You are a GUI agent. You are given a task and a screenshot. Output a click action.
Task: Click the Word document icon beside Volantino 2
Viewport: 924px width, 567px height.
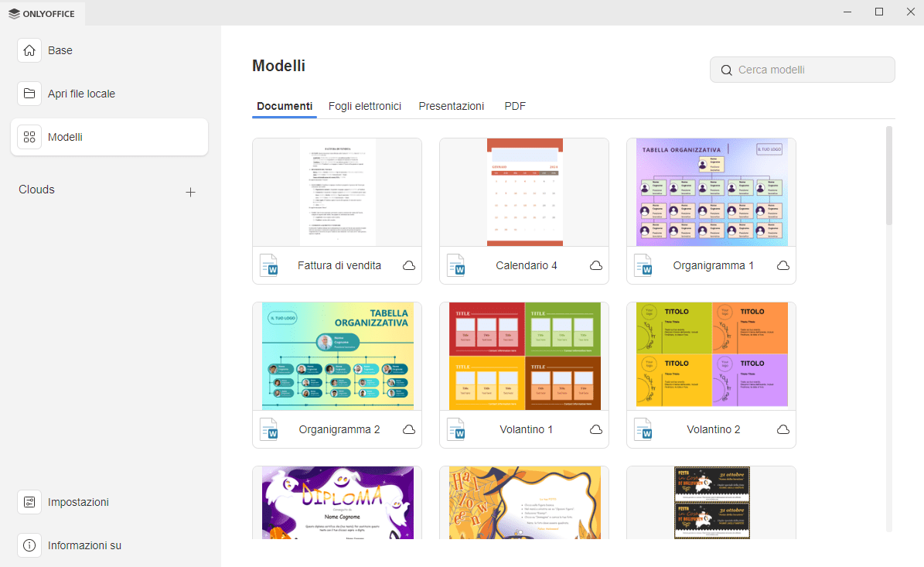point(643,429)
